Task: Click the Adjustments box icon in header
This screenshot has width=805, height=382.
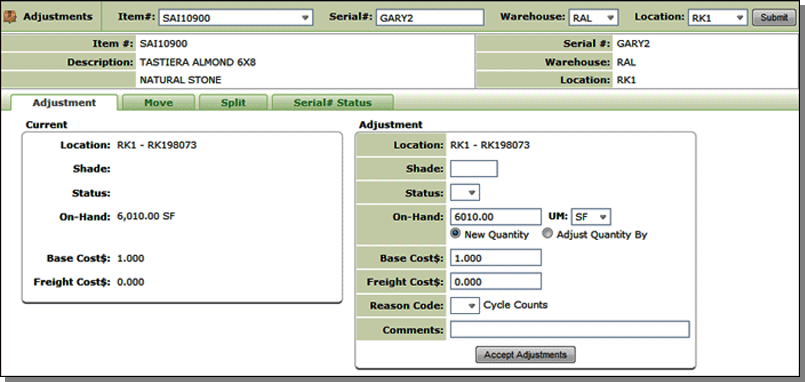Action: point(10,17)
